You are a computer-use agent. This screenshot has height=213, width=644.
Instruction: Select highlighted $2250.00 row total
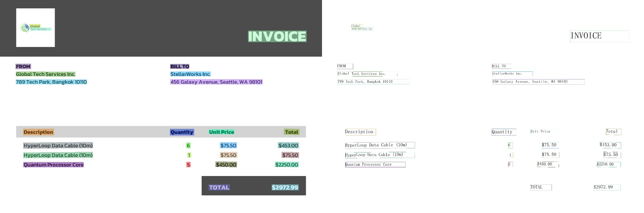[x=287, y=165]
